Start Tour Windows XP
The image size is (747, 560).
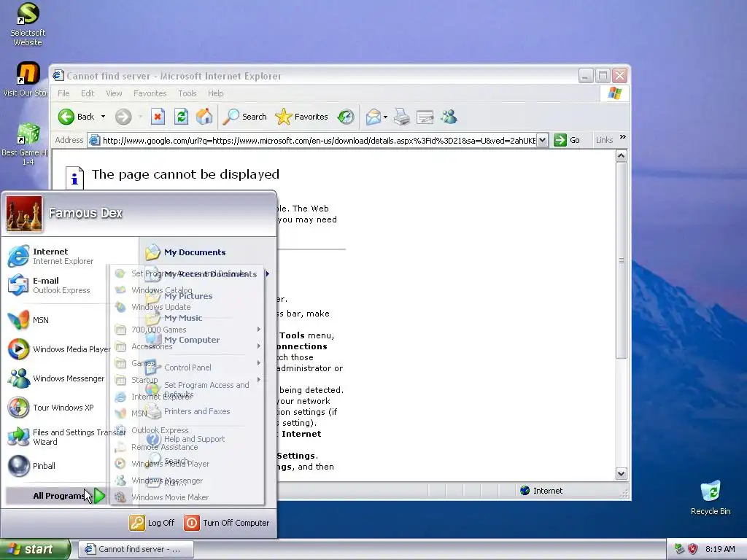pyautogui.click(x=51, y=408)
